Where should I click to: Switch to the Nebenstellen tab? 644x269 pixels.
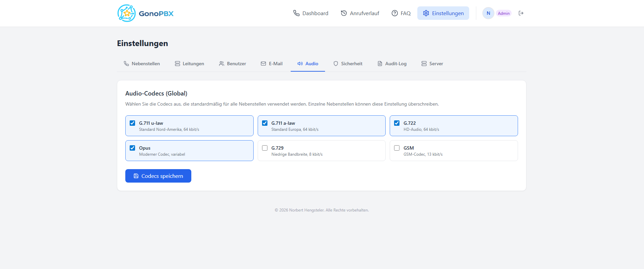(x=142, y=64)
